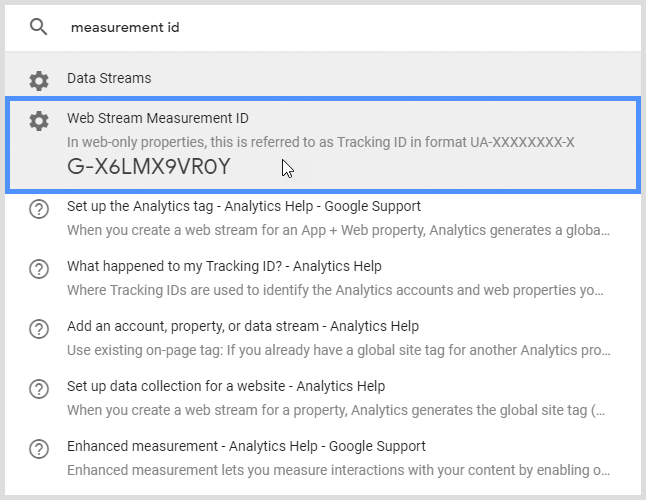Click the 'Use existing on-page tag' snippet
This screenshot has width=646, height=500.
pyautogui.click(x=335, y=352)
